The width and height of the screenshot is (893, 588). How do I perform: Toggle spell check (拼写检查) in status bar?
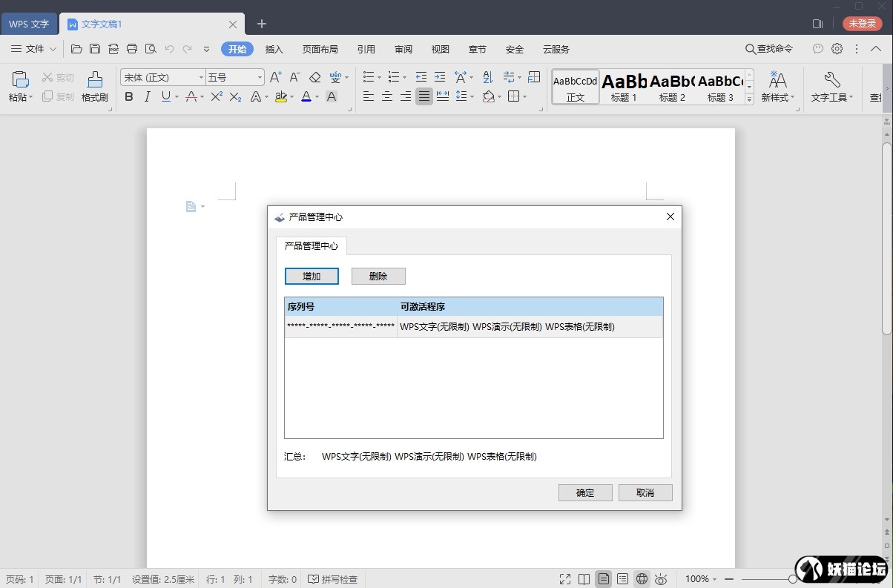[333, 579]
